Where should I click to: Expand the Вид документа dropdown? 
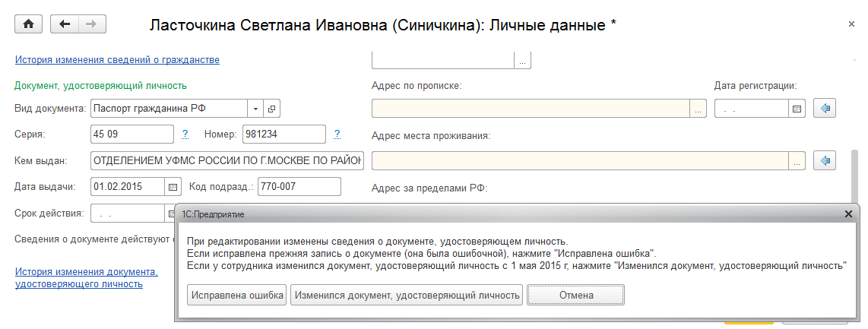tap(256, 109)
